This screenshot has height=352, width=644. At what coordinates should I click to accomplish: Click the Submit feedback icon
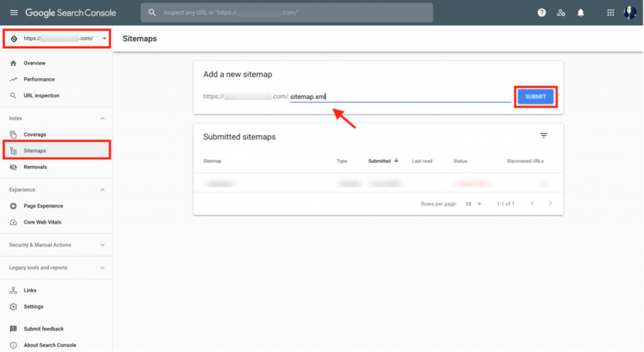(13, 329)
